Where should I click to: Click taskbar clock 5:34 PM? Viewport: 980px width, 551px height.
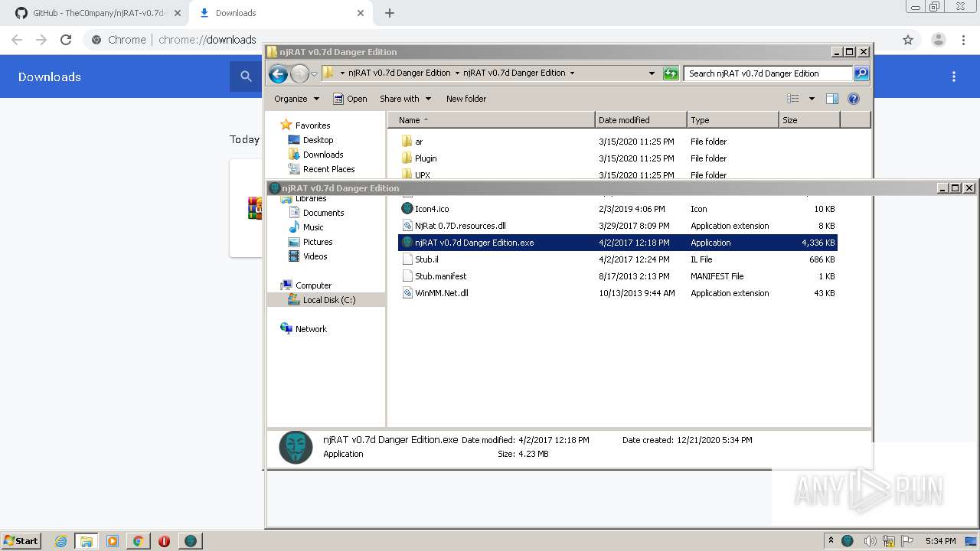pos(940,541)
